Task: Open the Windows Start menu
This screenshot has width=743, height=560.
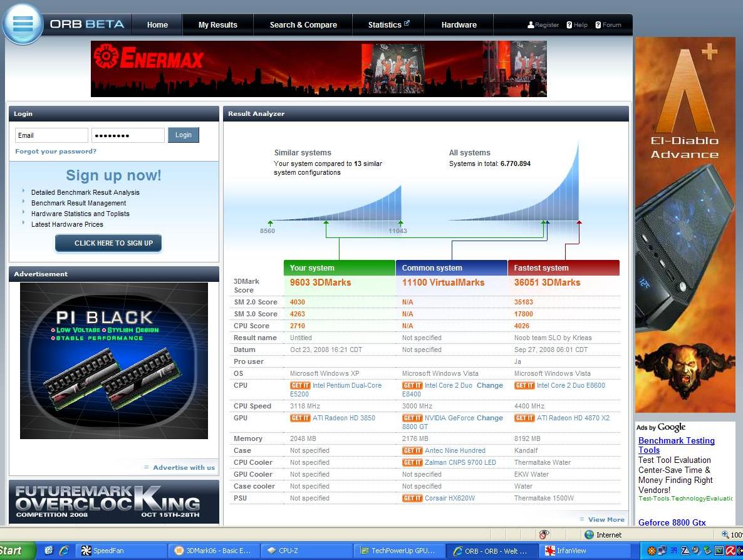Action: pos(15,551)
